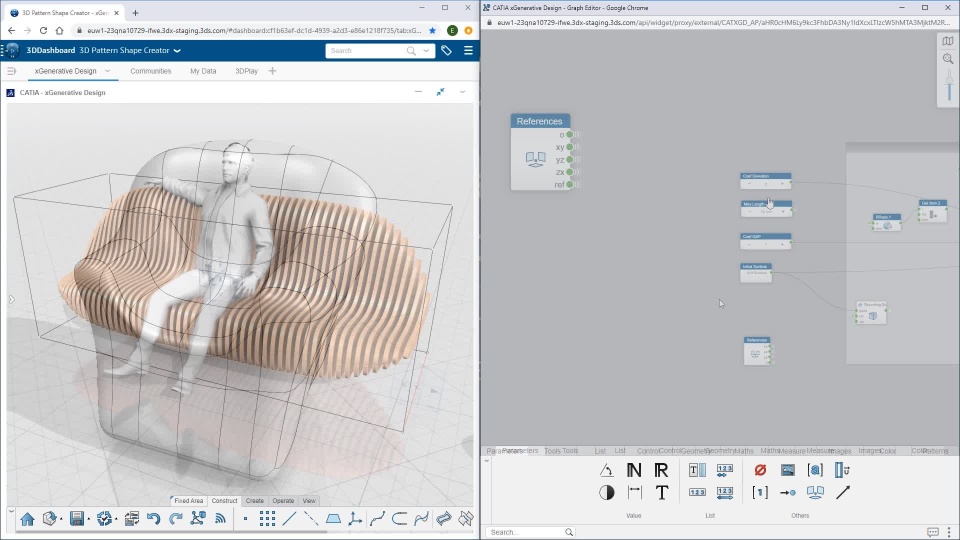Screen dimensions: 960x540
Task: Click the Undo arrow icon
Action: point(153,518)
